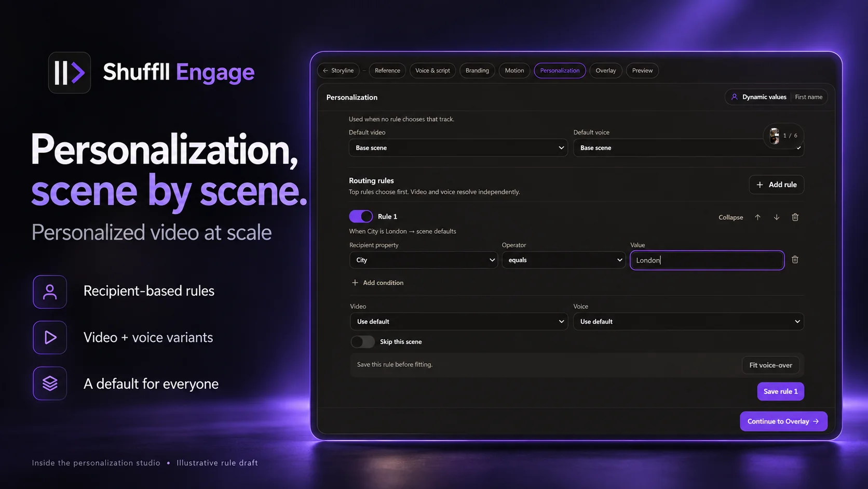Delete the City condition trash icon
Image resolution: width=868 pixels, height=489 pixels.
point(795,259)
